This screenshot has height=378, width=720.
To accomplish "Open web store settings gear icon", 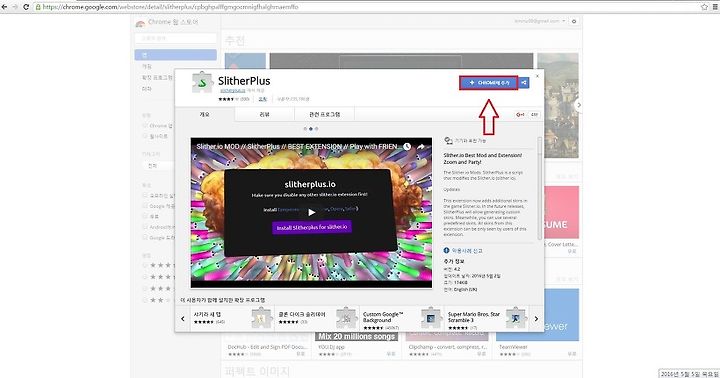I will click(574, 21).
